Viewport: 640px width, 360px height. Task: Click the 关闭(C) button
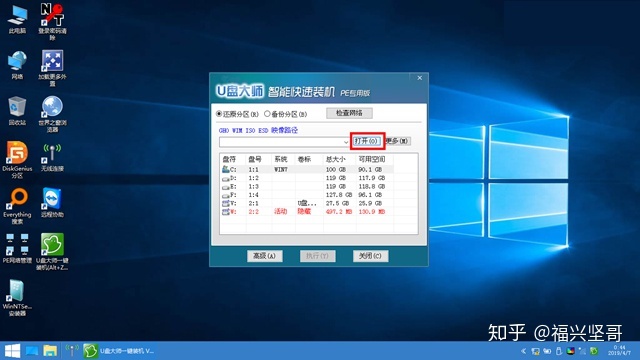pos(370,256)
